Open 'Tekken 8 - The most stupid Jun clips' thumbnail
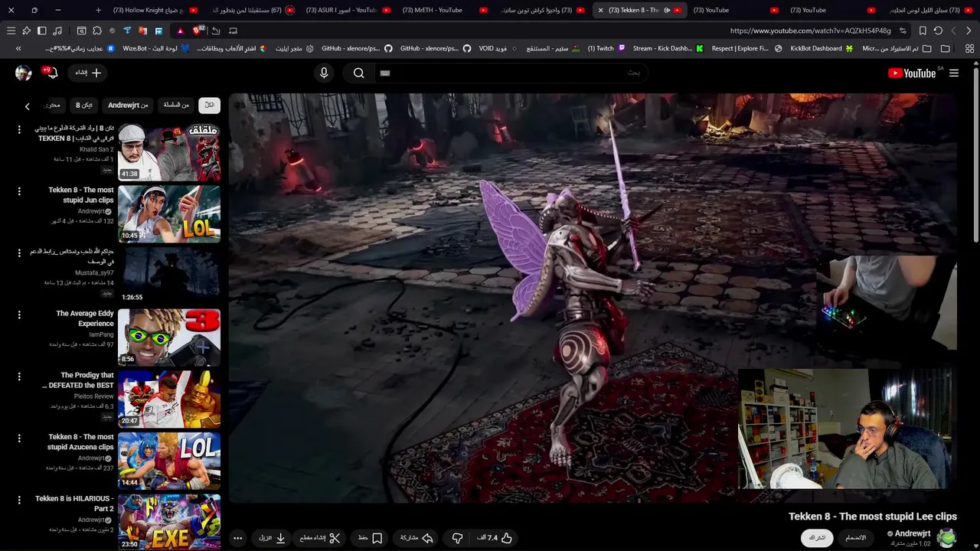Viewport: 980px width, 551px height. (169, 214)
